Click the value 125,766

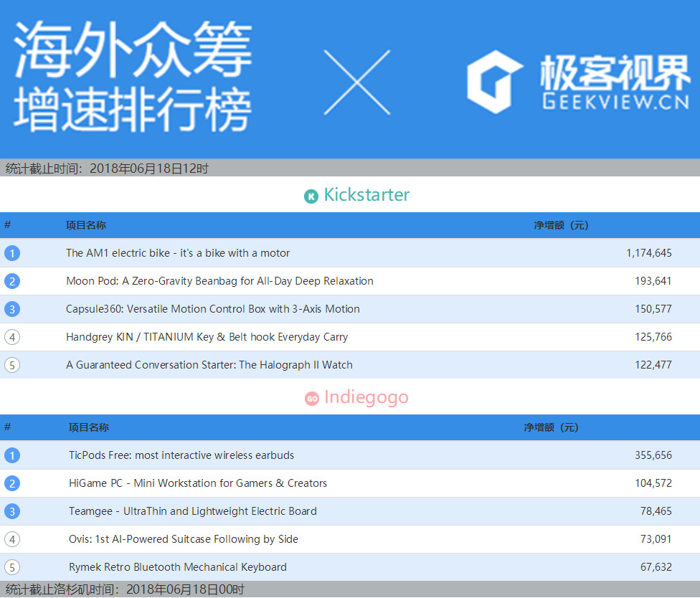tap(653, 337)
